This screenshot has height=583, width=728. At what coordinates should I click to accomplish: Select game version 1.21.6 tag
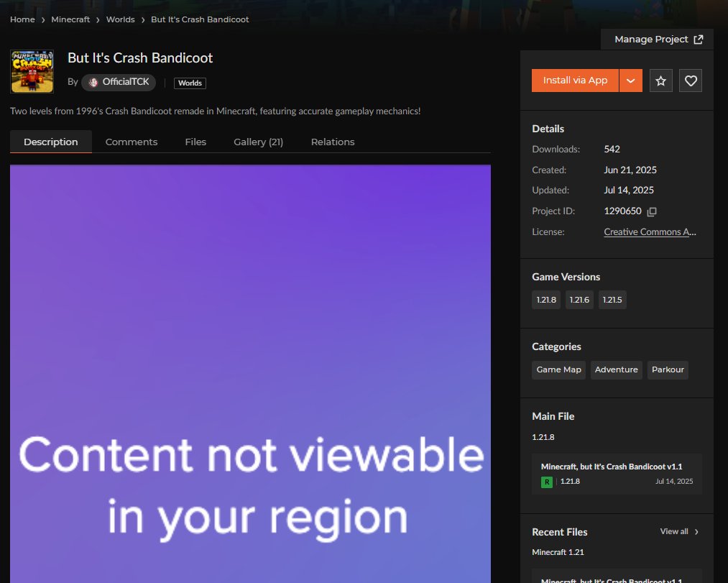click(x=579, y=300)
